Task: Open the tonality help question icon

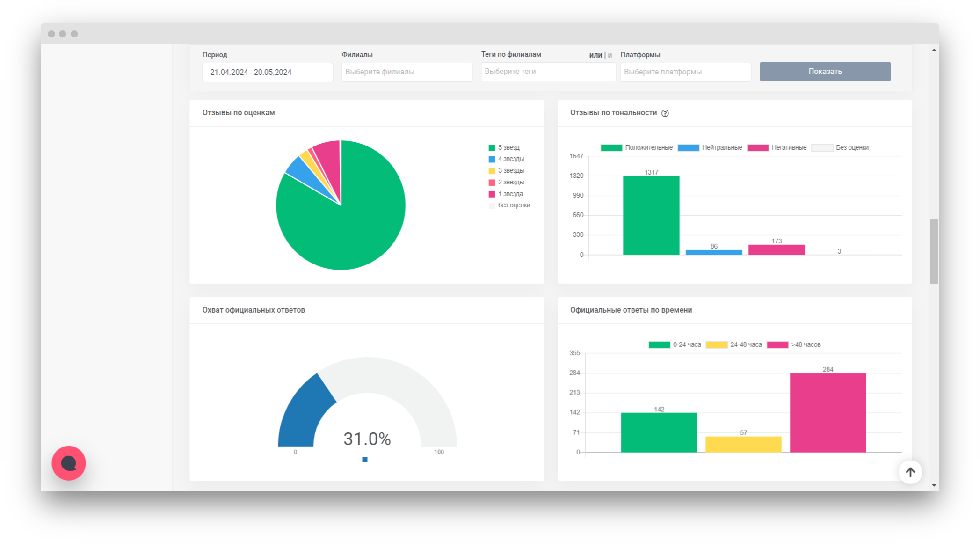Action: (x=665, y=113)
